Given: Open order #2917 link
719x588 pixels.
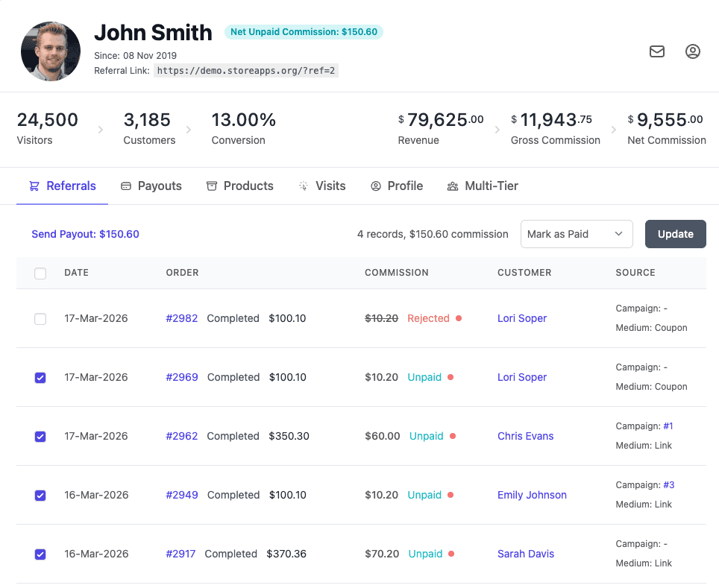Looking at the screenshot, I should click(x=180, y=554).
